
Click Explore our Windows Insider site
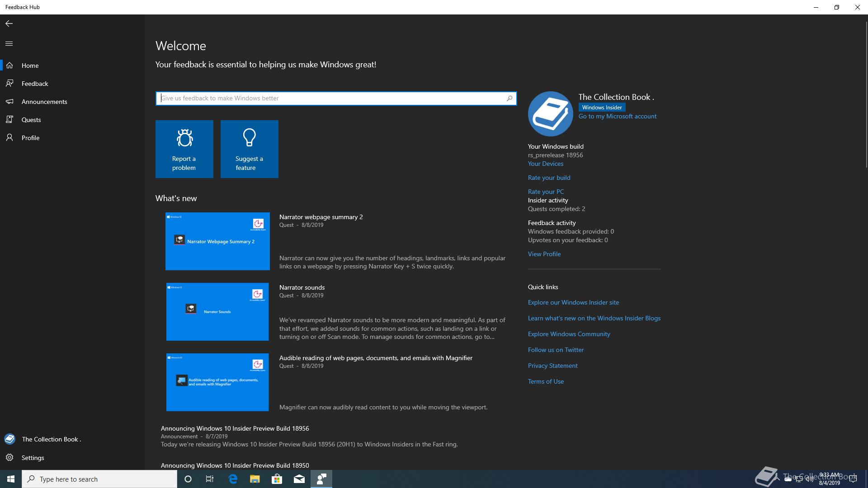tap(574, 302)
